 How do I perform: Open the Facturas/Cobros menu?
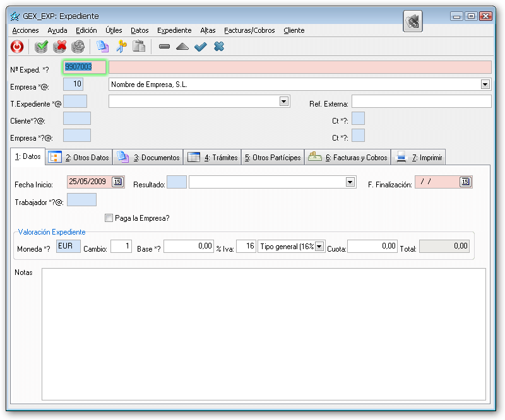[x=249, y=30]
